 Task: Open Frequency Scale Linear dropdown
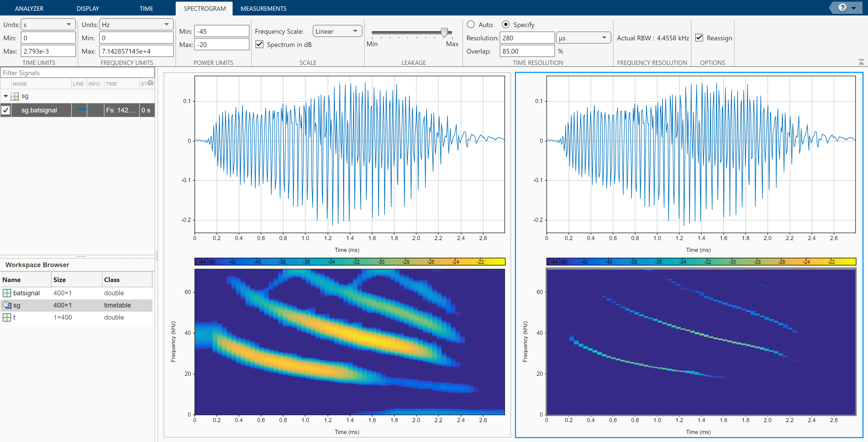point(337,31)
